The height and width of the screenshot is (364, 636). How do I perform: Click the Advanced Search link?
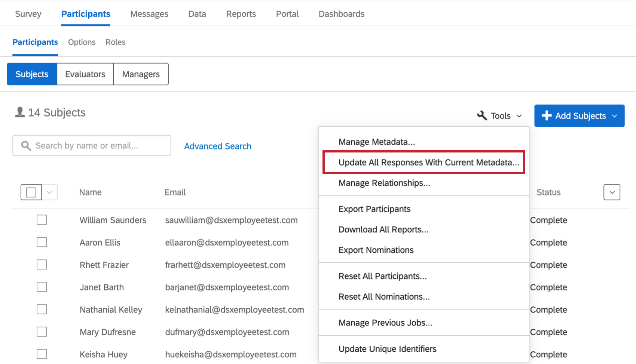(217, 146)
